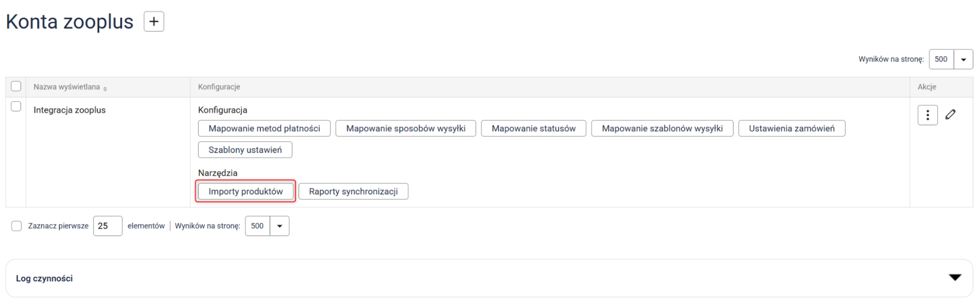Open Szablony ustawień
The width and height of the screenshot is (980, 304).
pyautogui.click(x=245, y=150)
